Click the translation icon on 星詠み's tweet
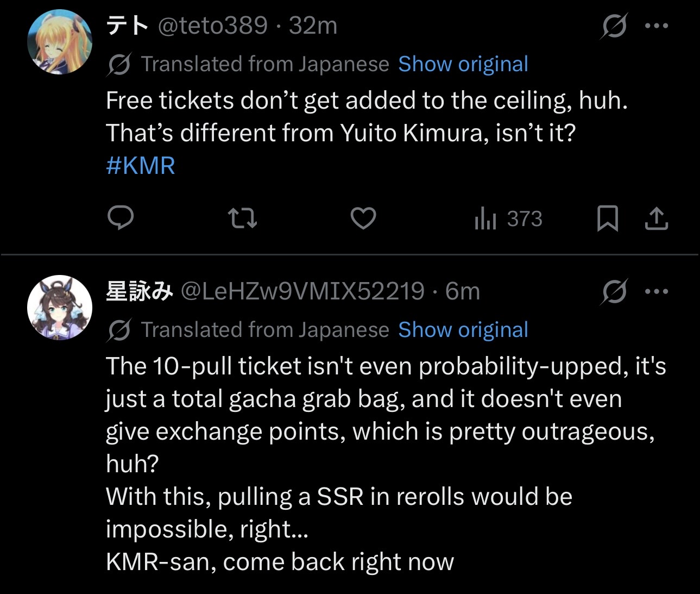700x594 pixels. 119,330
